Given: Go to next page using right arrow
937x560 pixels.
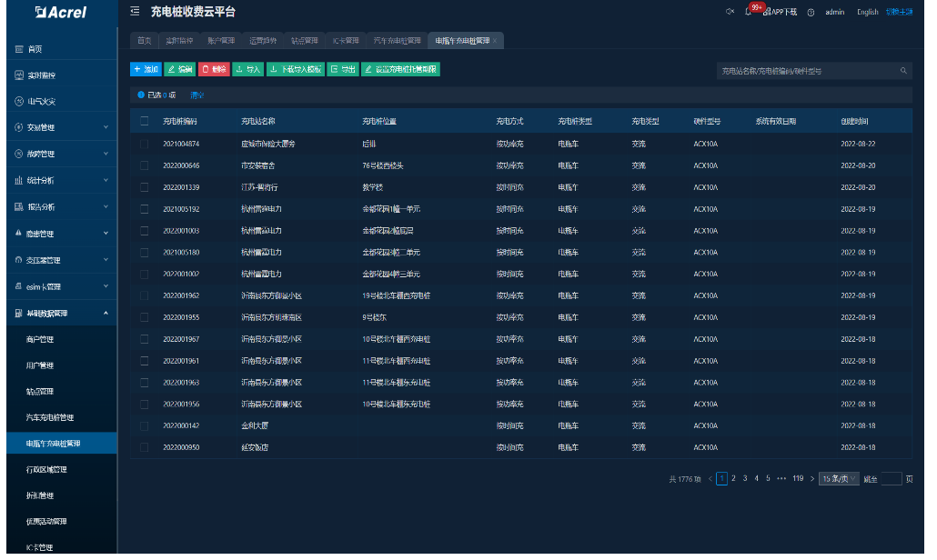Looking at the screenshot, I should [x=812, y=478].
